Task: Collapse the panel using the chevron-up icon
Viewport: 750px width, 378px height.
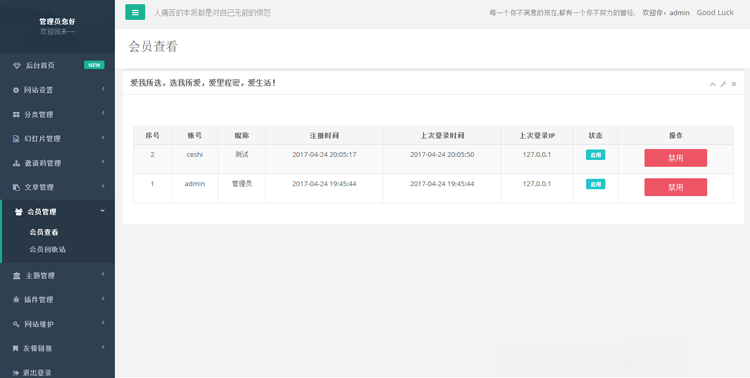Action: click(712, 84)
